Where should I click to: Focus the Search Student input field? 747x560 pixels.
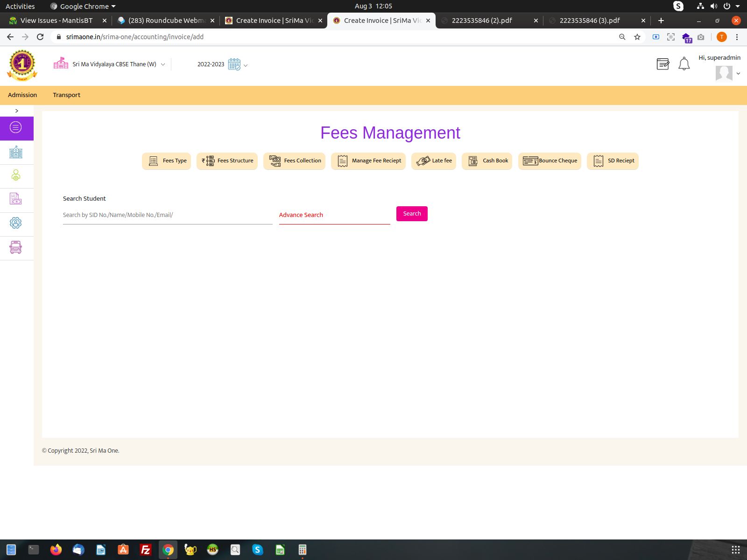point(168,215)
